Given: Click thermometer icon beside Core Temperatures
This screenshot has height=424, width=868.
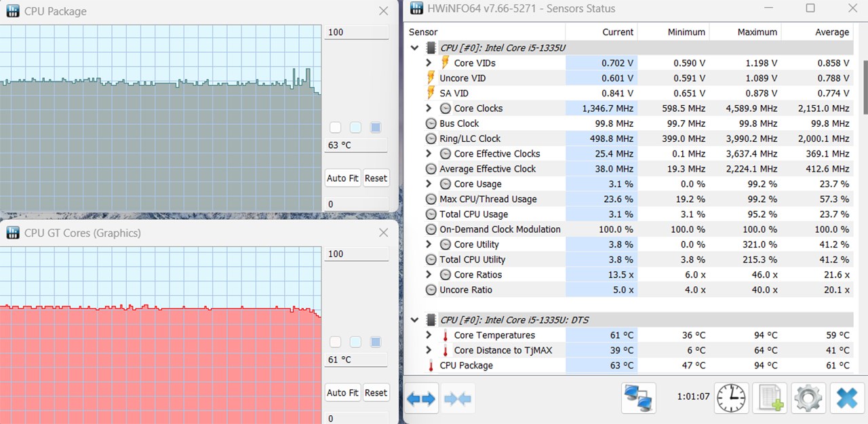Looking at the screenshot, I should pyautogui.click(x=446, y=335).
